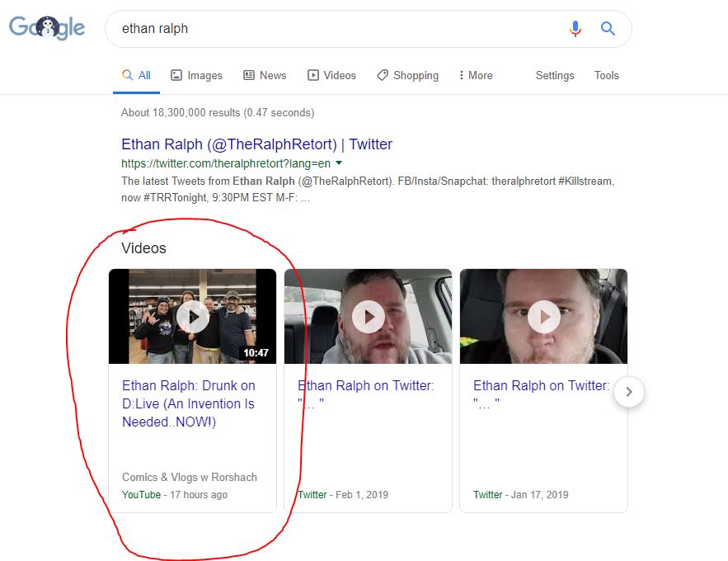Image resolution: width=728 pixels, height=561 pixels.
Task: Expand the green URL dropdown arrow
Action: [x=339, y=163]
